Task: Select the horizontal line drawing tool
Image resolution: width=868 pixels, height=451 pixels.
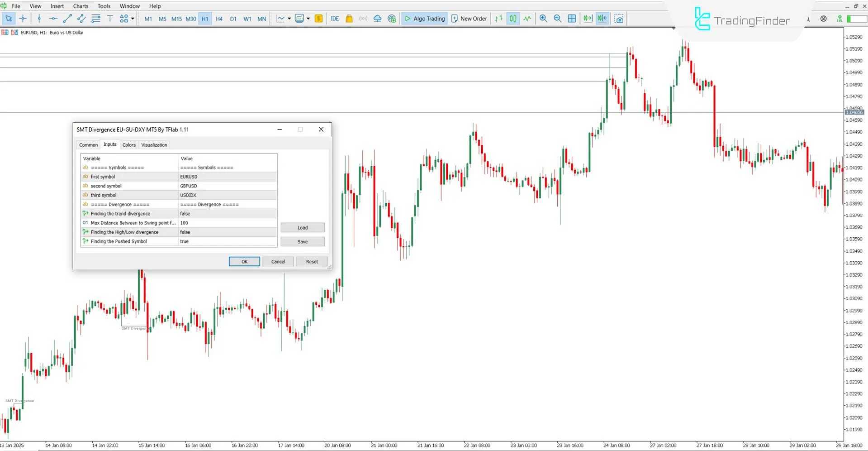Action: 53,19
